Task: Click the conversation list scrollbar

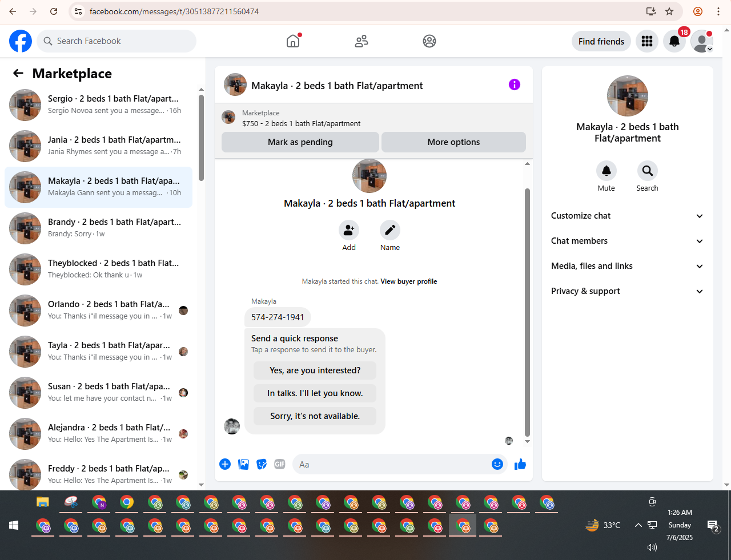Action: click(201, 138)
